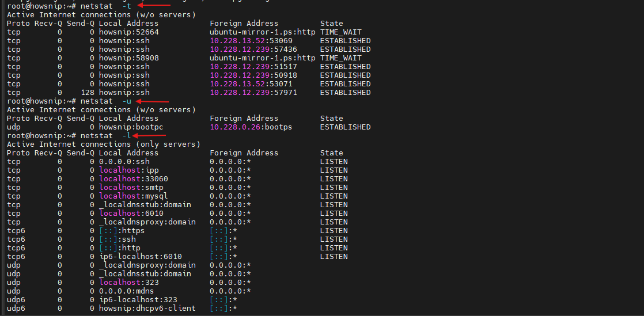Viewport: 644px width, 316px height.
Task: Click TIME_WAIT state in howsnip:52664 row
Action: (341, 32)
